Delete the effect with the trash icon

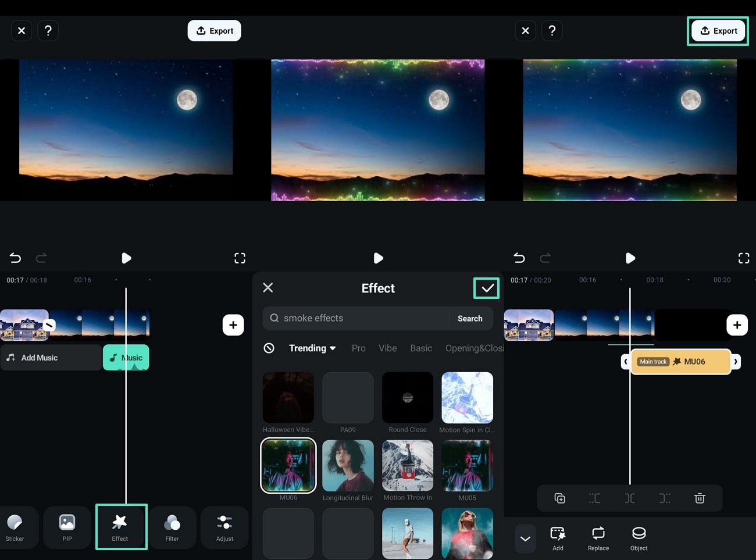[700, 498]
